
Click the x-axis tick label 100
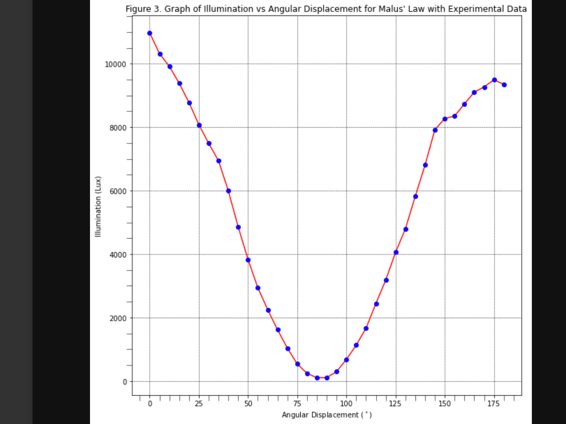(347, 404)
